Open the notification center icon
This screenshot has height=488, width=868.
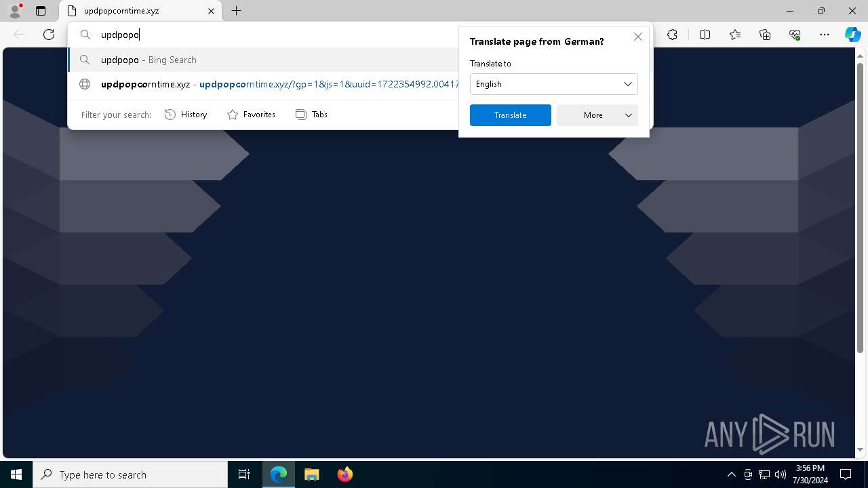846,474
